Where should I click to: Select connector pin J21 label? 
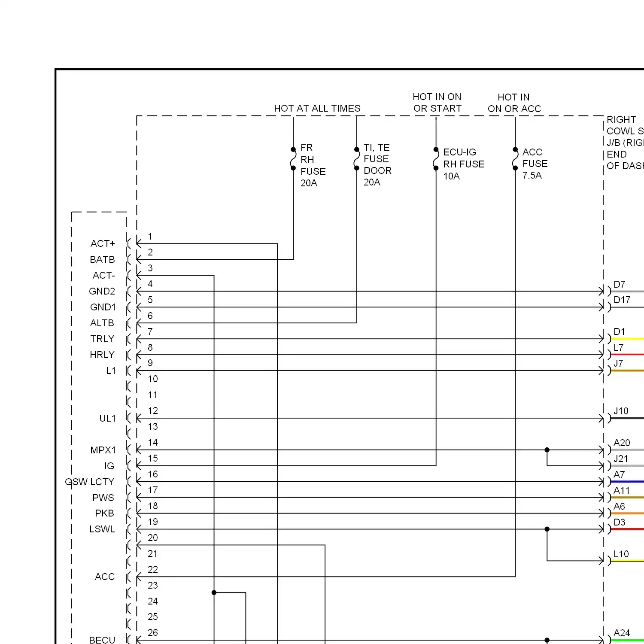point(621,459)
